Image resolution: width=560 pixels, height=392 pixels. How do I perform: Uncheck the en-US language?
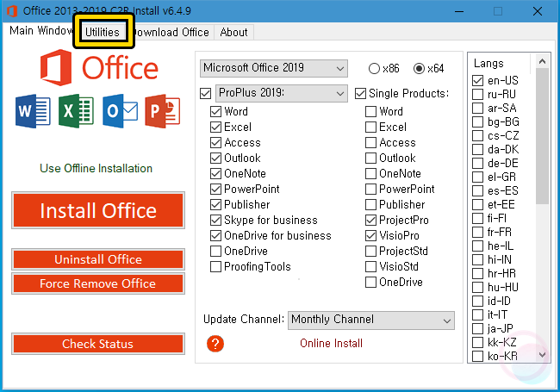pyautogui.click(x=478, y=80)
